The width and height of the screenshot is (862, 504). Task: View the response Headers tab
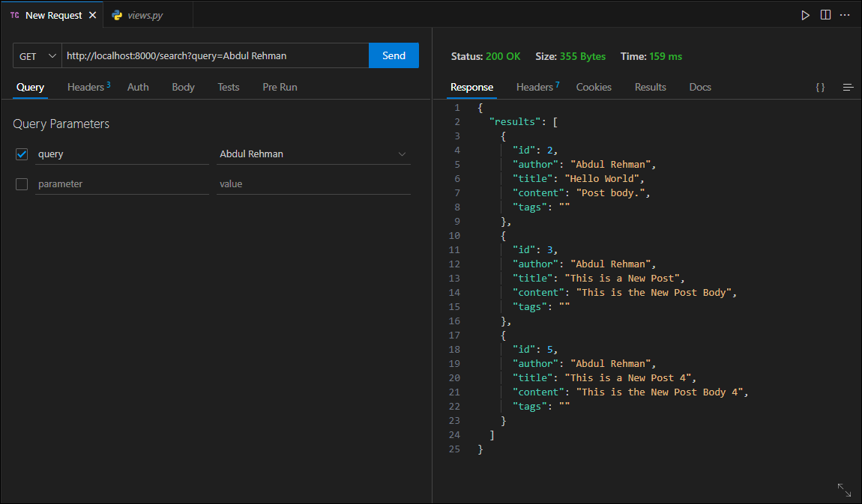[x=537, y=88]
